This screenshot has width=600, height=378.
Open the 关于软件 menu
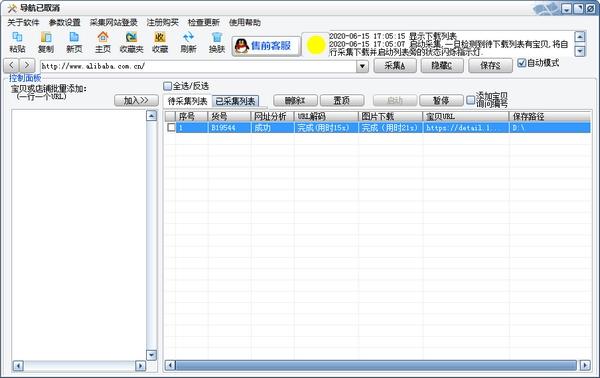23,23
